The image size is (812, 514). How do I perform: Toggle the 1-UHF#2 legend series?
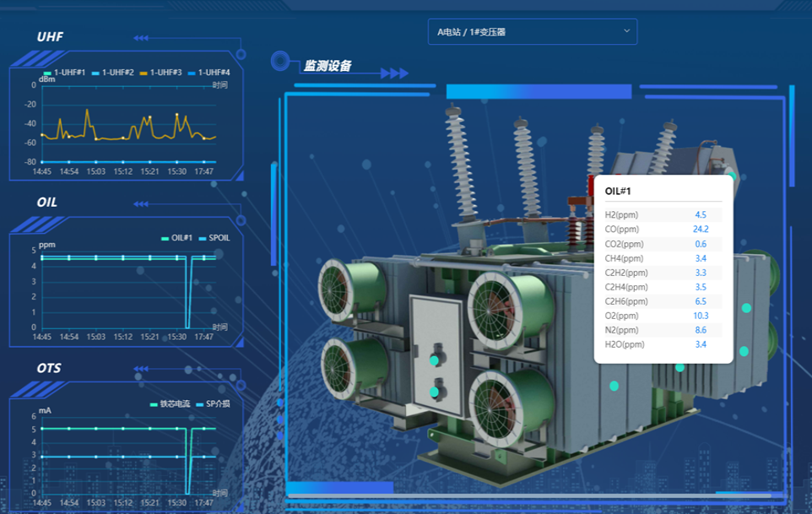(113, 73)
